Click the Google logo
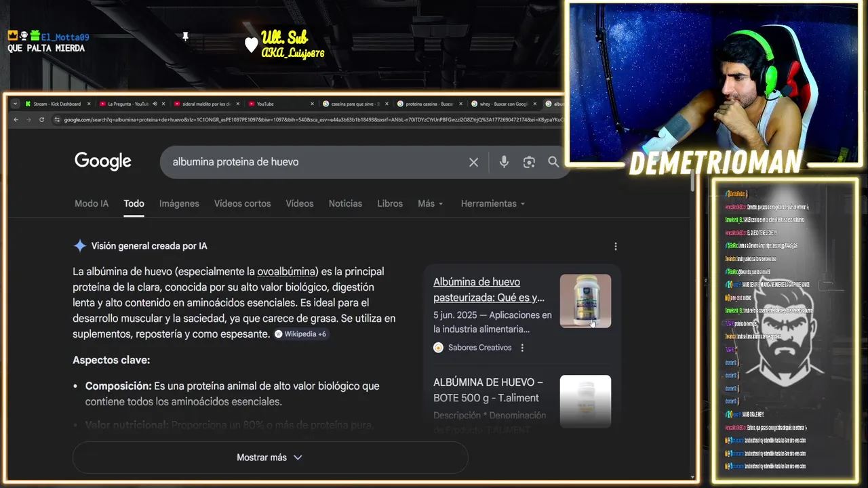The width and height of the screenshot is (868, 488). point(103,161)
